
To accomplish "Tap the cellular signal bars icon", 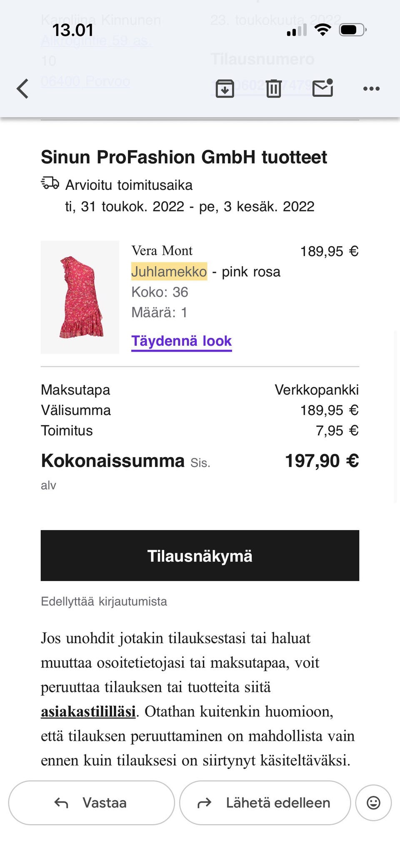I will click(297, 30).
